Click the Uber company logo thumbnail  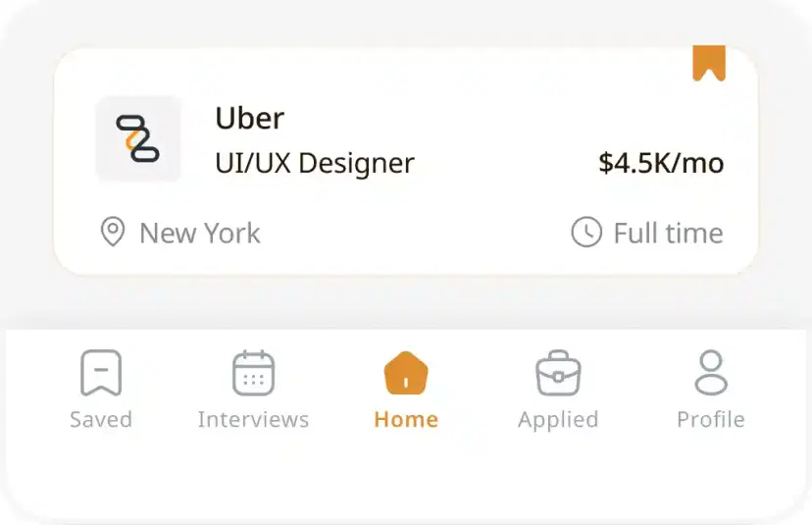(x=138, y=139)
